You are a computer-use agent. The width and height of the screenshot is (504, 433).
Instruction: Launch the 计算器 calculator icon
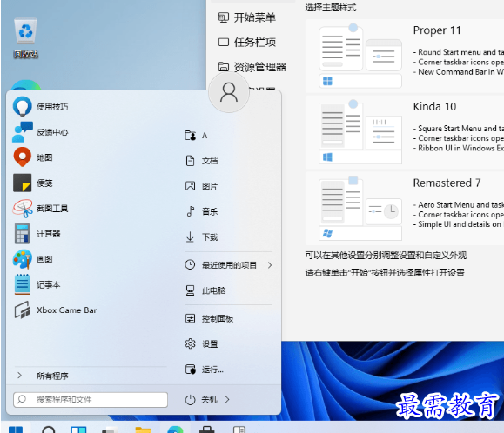tap(22, 233)
